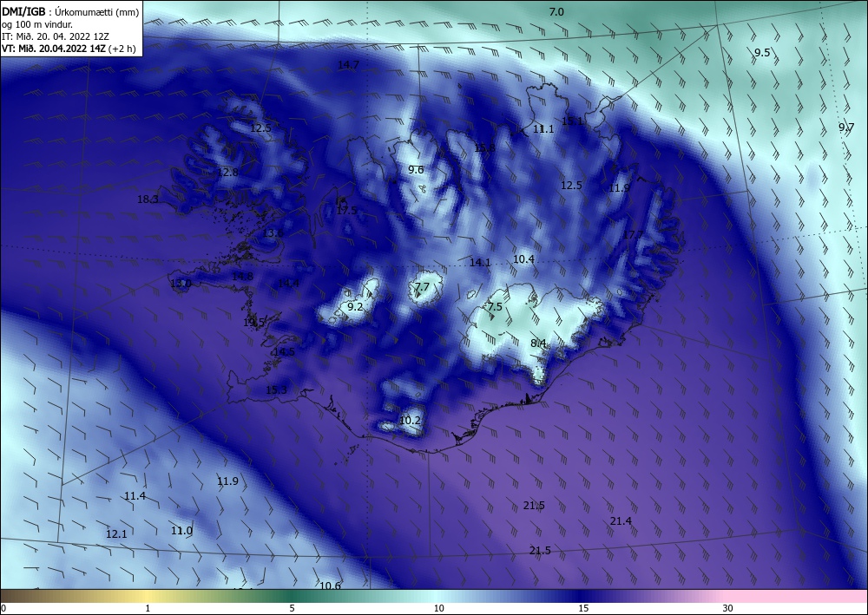Image resolution: width=868 pixels, height=615 pixels.
Task: Click the 11.1 value on the map
Action: tap(543, 129)
